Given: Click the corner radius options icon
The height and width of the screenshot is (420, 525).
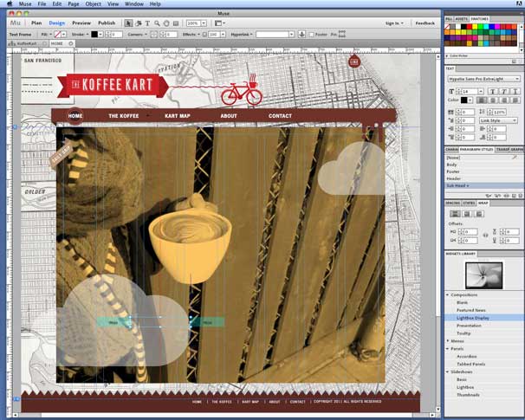Looking at the screenshot, I should pyautogui.click(x=153, y=34).
